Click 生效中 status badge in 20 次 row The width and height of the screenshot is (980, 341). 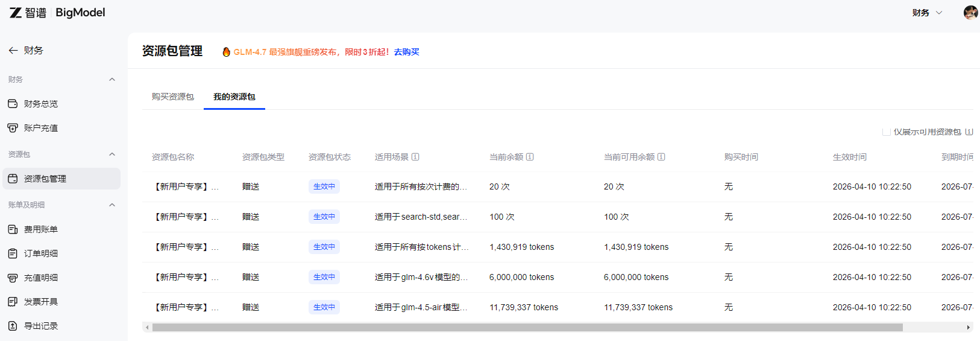(x=324, y=186)
